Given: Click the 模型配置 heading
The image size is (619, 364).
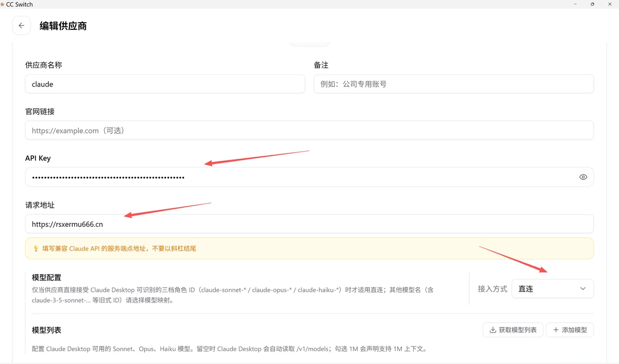Looking at the screenshot, I should click(x=46, y=278).
